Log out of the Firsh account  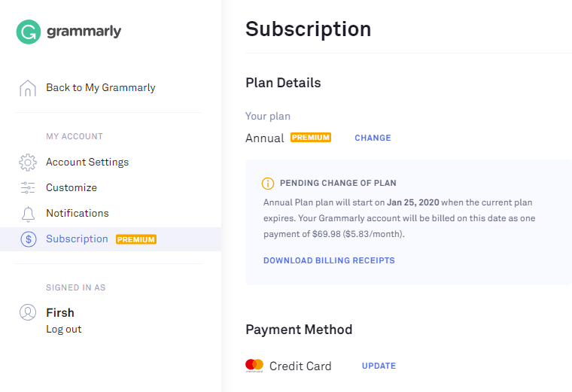[x=63, y=330]
